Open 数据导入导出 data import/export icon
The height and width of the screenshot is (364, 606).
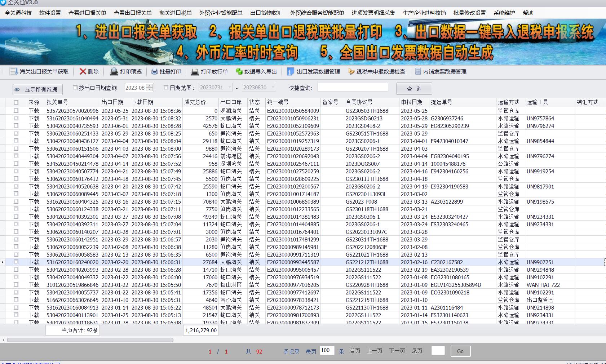239,71
